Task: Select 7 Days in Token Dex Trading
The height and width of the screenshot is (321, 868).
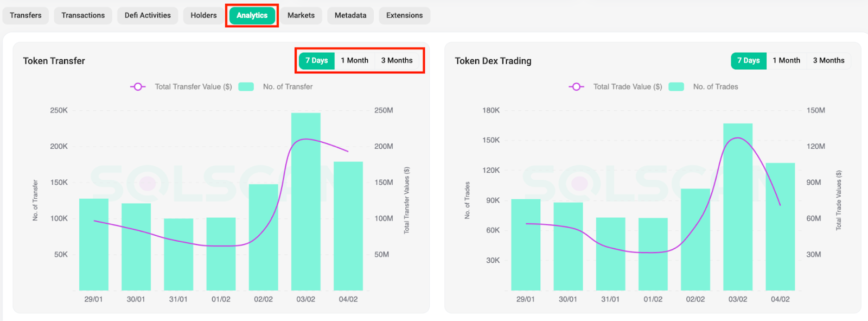Action: pos(748,60)
